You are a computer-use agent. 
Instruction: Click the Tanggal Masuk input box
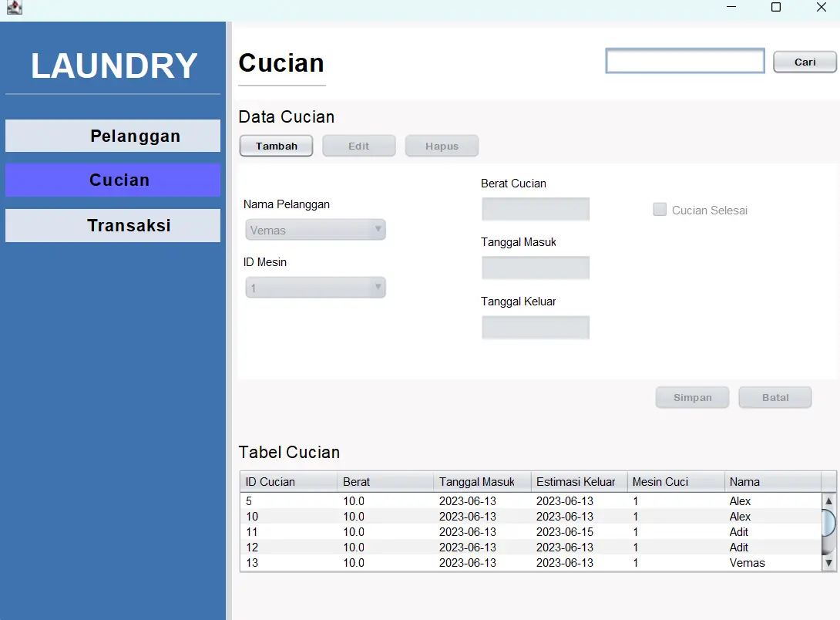[535, 267]
